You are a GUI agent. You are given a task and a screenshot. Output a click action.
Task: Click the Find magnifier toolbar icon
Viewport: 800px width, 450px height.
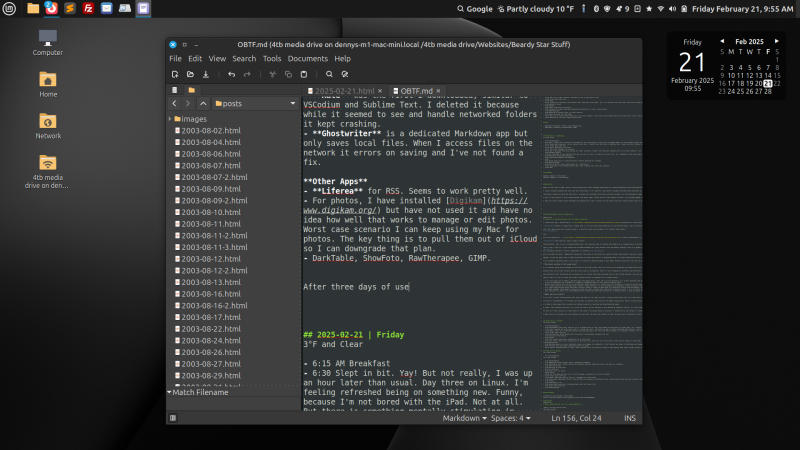329,74
